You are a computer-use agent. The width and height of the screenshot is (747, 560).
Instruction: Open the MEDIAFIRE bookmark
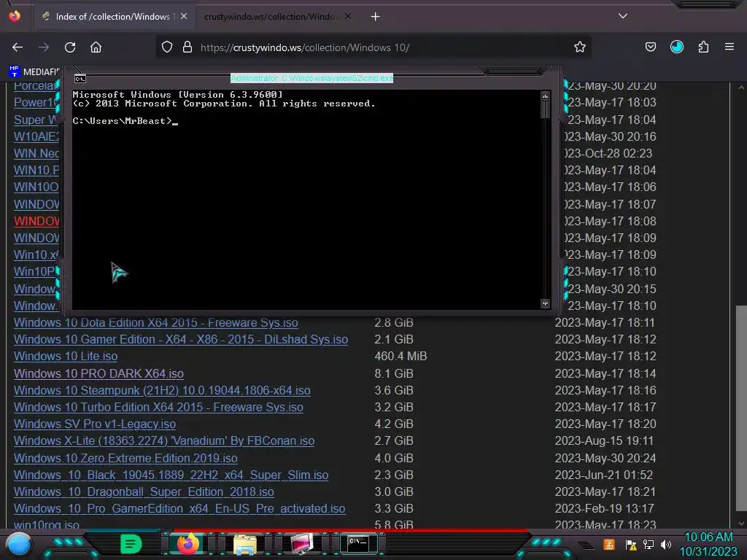[x=34, y=72]
